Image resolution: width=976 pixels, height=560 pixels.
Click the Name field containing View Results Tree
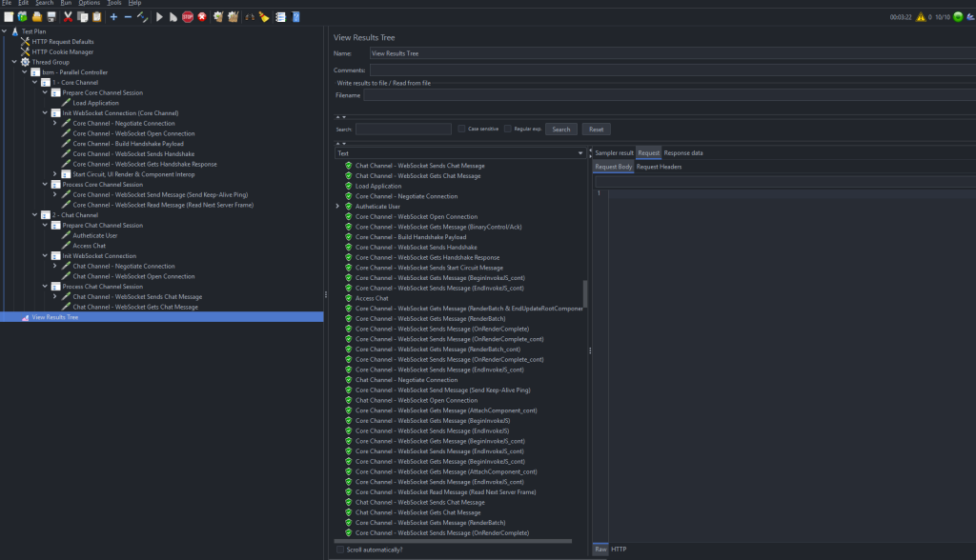tap(672, 53)
